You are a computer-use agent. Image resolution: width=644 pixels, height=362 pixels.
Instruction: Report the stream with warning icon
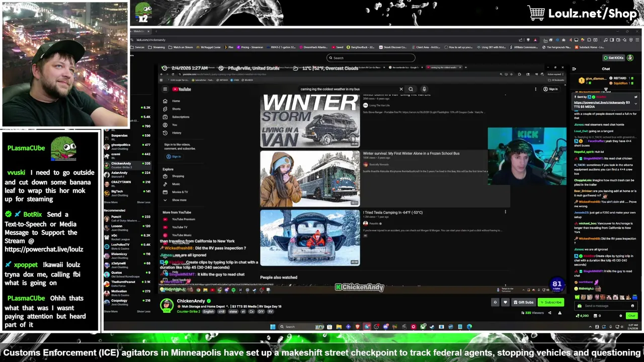tap(559, 313)
